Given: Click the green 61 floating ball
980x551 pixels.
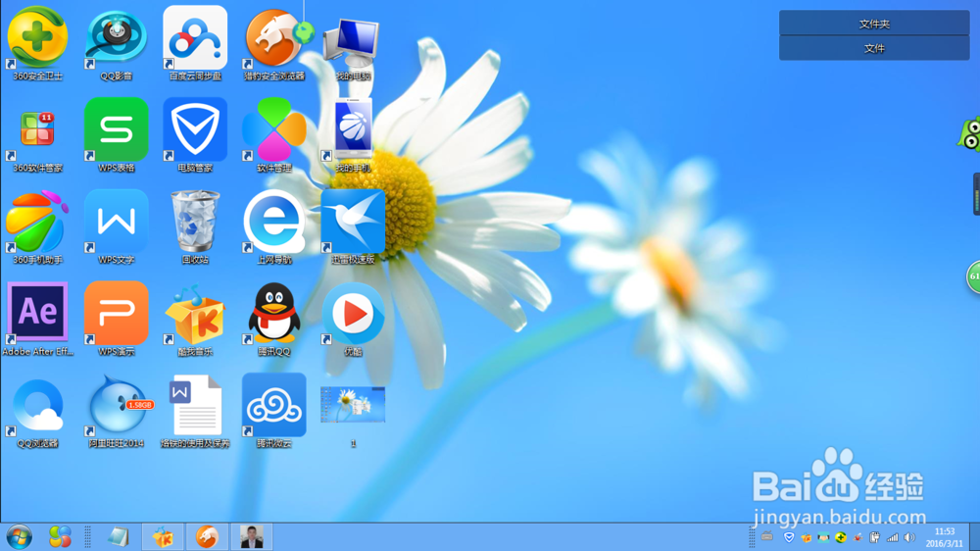Looking at the screenshot, I should (x=973, y=276).
